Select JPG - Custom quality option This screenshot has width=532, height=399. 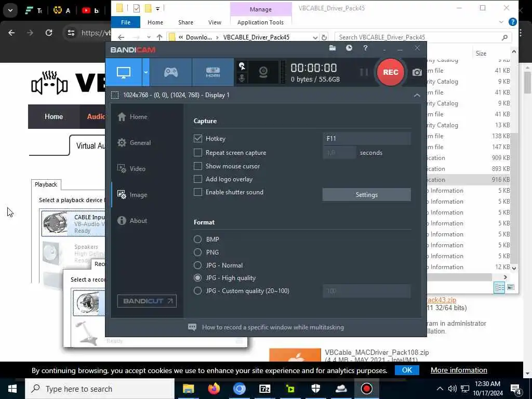tap(197, 291)
